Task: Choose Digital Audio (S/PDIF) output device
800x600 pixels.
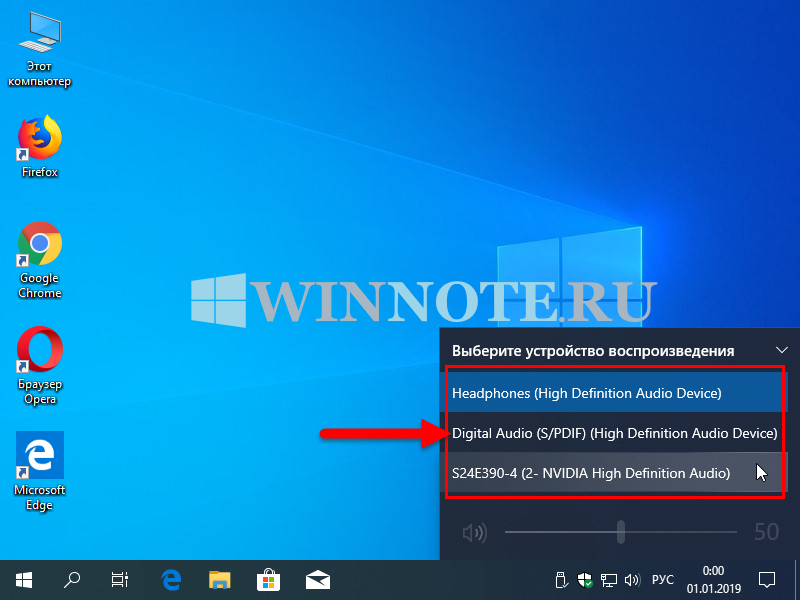Action: coord(613,433)
